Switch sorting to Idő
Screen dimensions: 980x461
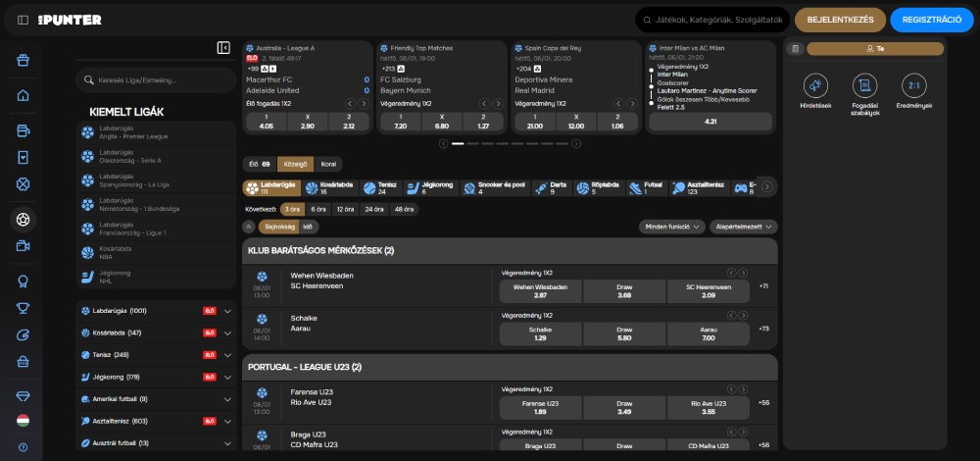(308, 227)
